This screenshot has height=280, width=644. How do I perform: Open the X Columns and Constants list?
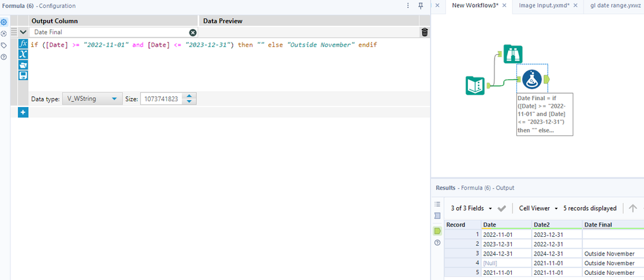point(23,54)
